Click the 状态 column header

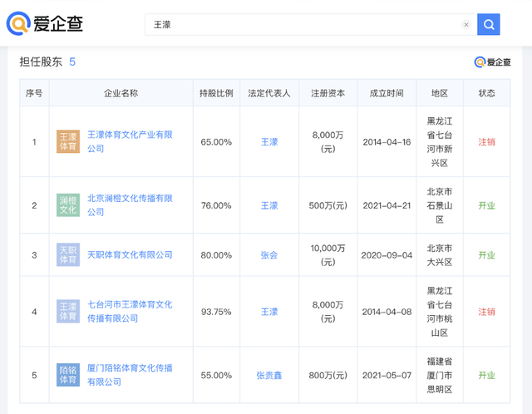(486, 93)
